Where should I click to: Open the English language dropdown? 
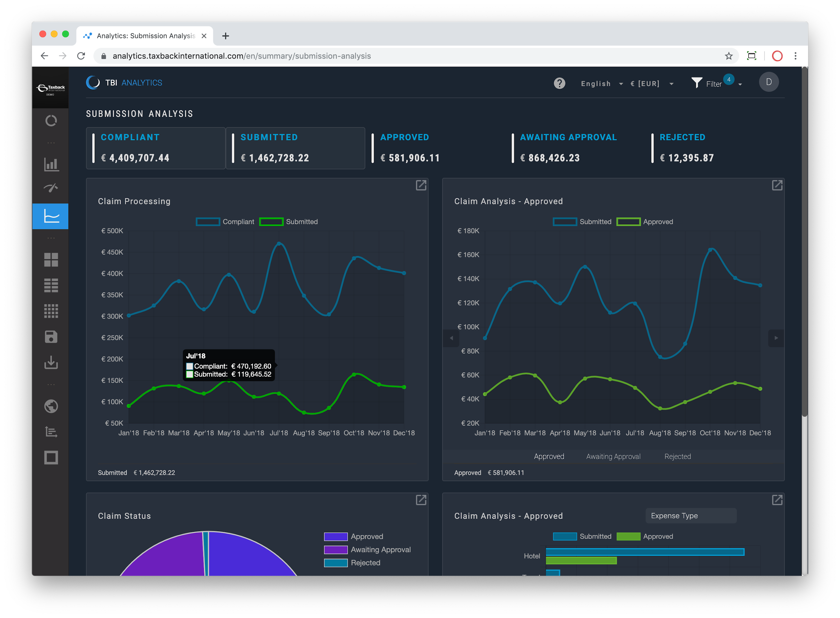602,84
